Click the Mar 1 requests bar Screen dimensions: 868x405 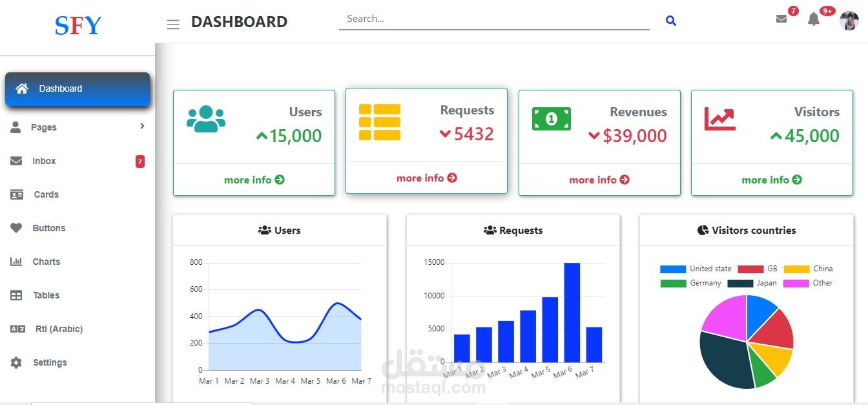coord(462,348)
